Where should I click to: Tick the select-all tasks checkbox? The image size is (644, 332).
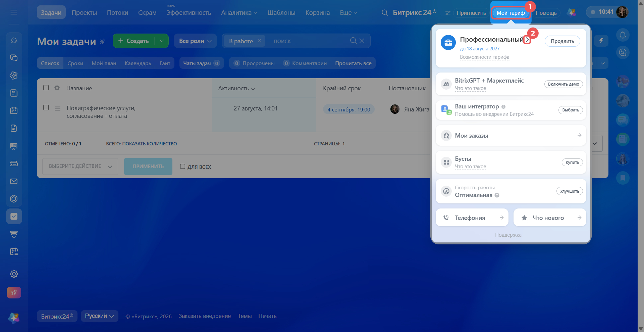click(46, 88)
